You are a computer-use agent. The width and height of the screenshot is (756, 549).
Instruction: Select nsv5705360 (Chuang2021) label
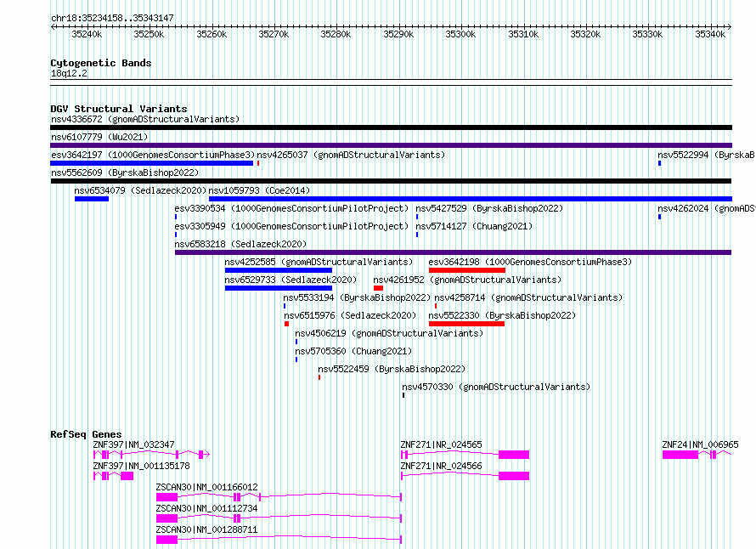pyautogui.click(x=353, y=351)
